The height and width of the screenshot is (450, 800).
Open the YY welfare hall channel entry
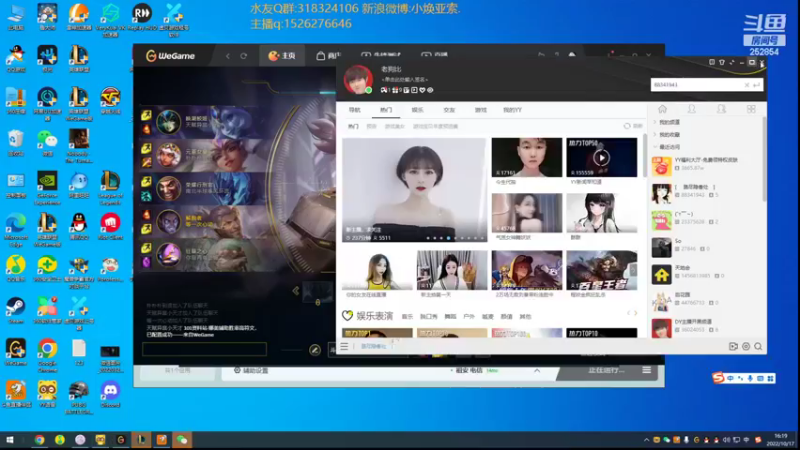point(706,166)
